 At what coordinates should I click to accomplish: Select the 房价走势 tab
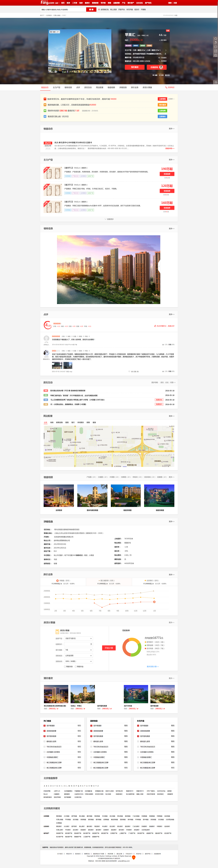point(135,87)
